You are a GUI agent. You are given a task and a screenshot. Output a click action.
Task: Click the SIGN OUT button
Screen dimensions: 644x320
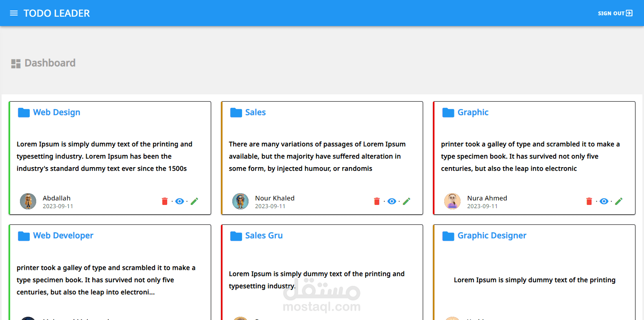click(615, 13)
